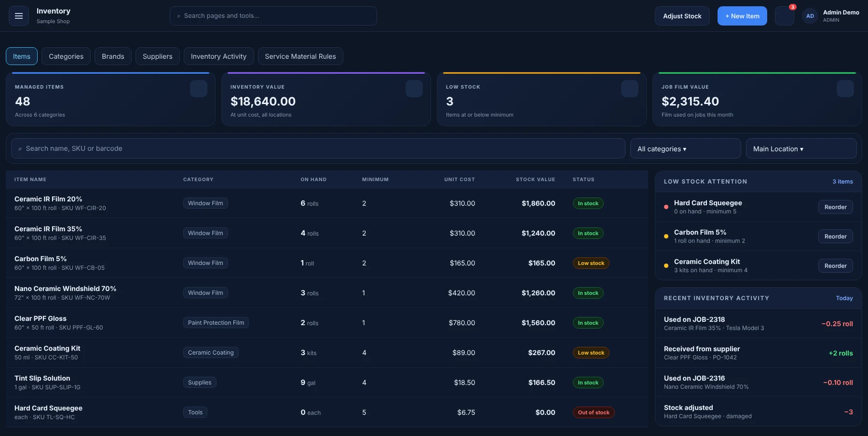Image resolution: width=868 pixels, height=436 pixels.
Task: Click $420.00 unit cost cell
Action: [x=461, y=293]
